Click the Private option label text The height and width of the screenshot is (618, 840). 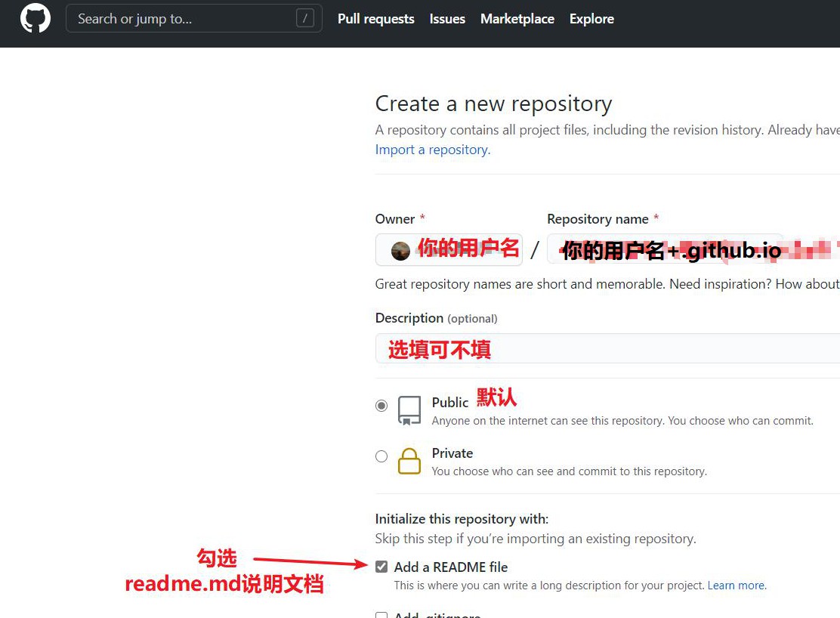click(452, 453)
